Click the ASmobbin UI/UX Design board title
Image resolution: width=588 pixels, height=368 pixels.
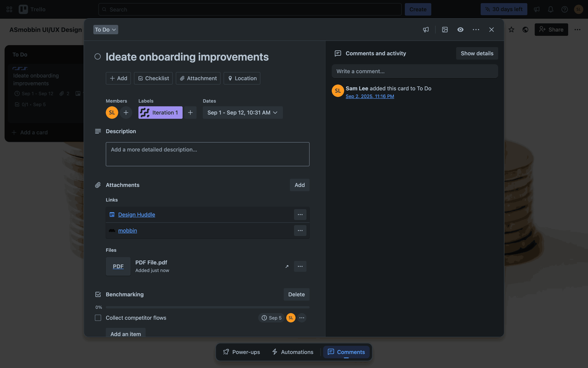coord(46,30)
